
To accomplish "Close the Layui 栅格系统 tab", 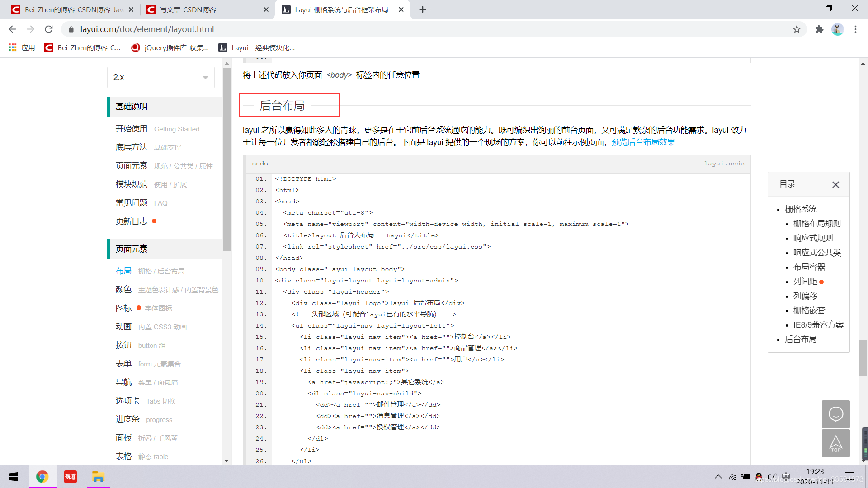I will click(x=401, y=9).
